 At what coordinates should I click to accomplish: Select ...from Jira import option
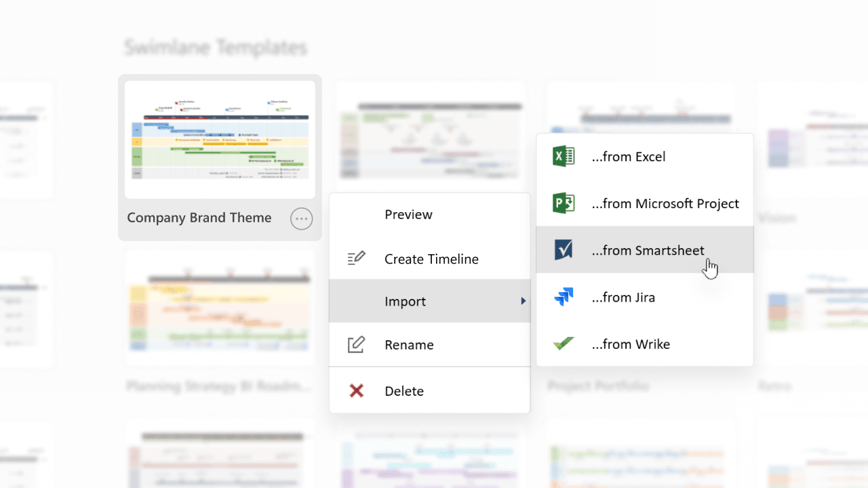tap(645, 297)
